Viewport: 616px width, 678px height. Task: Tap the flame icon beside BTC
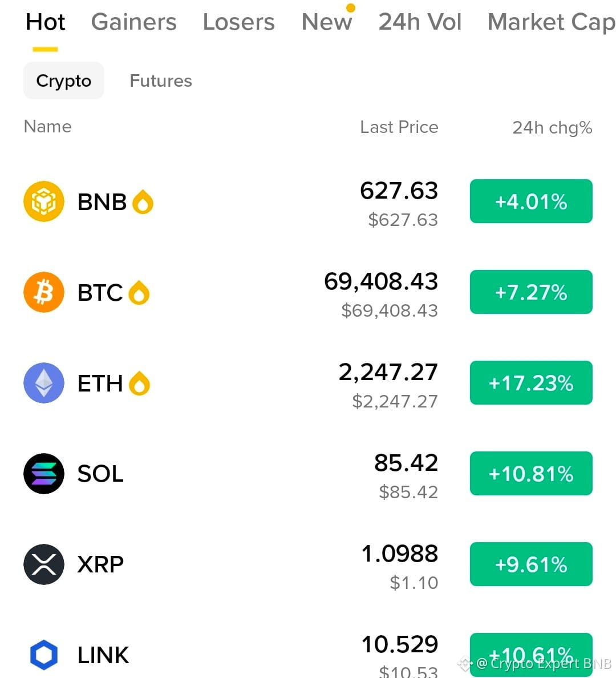[x=139, y=293]
